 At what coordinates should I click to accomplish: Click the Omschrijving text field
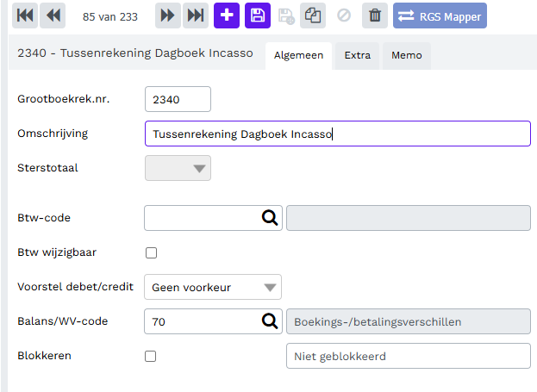337,134
